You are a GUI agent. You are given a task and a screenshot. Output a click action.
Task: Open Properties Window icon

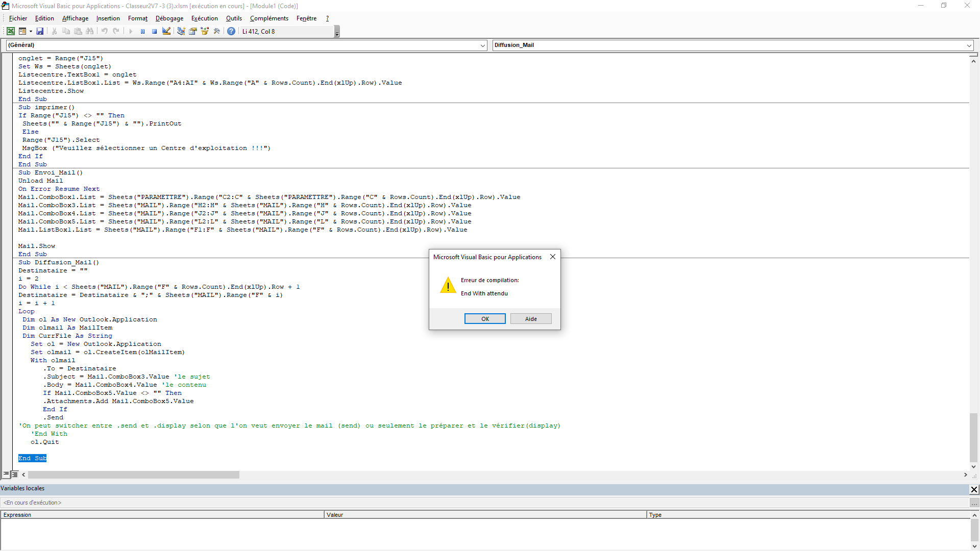[193, 31]
